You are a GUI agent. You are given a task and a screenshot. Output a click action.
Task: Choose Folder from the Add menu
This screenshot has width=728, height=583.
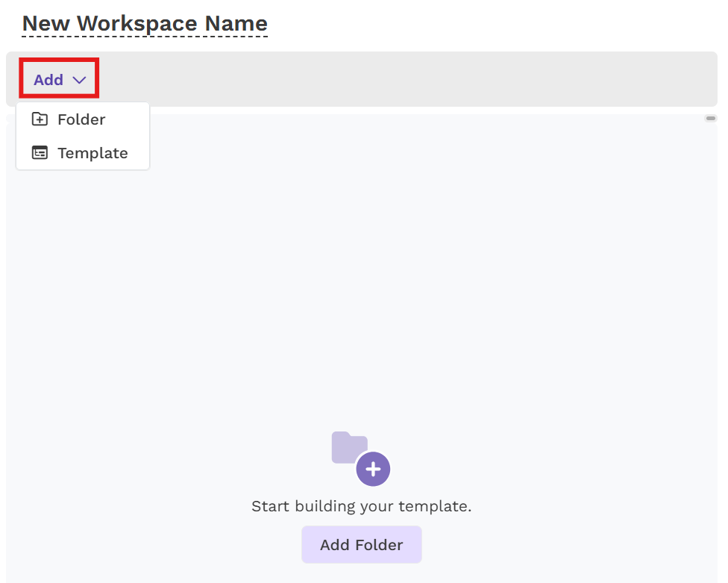tap(83, 119)
